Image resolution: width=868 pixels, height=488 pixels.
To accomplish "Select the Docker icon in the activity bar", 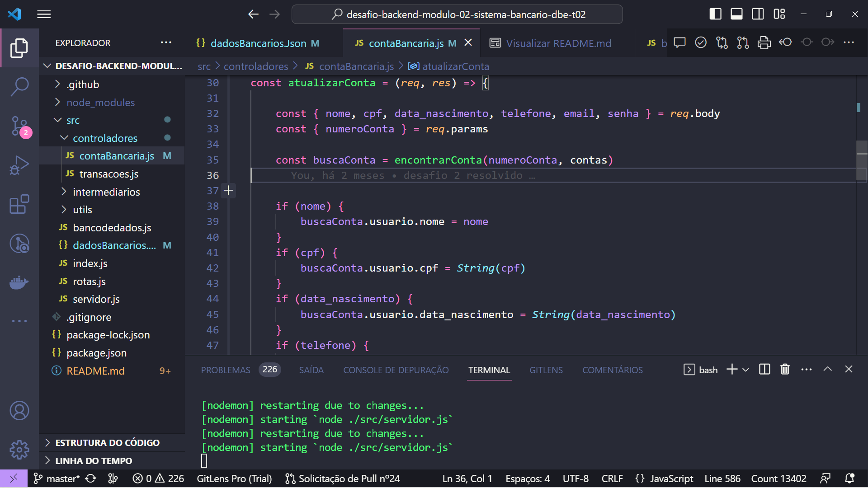I will tap(19, 282).
